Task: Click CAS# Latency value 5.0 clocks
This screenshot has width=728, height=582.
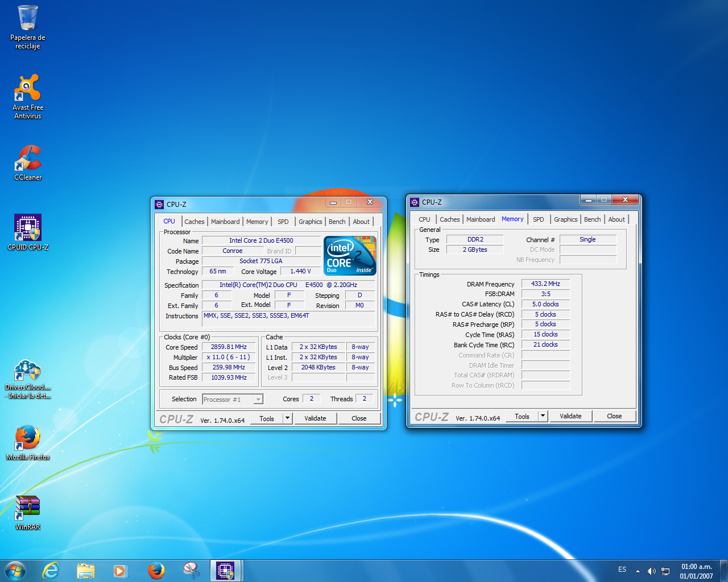Action: [545, 304]
